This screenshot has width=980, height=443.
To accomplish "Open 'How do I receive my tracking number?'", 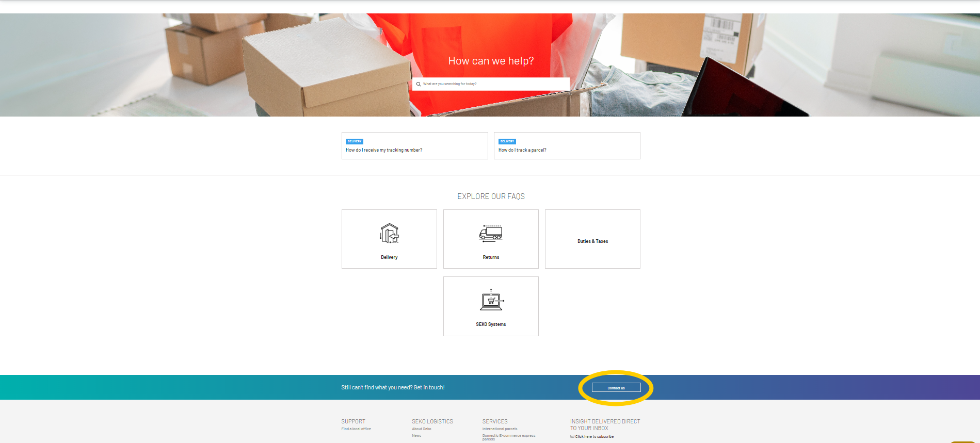I will click(x=384, y=150).
